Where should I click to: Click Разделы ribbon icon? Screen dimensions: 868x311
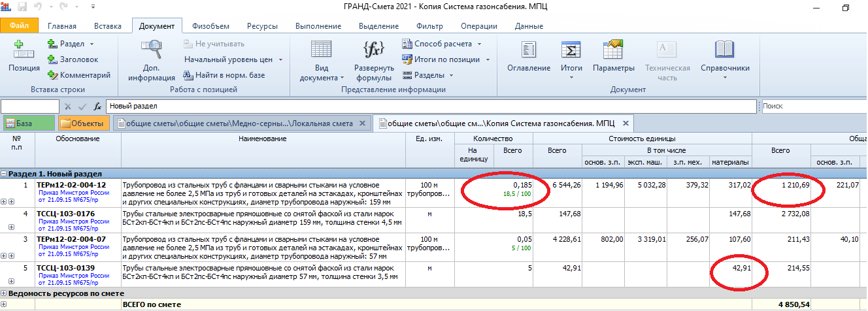coord(407,75)
